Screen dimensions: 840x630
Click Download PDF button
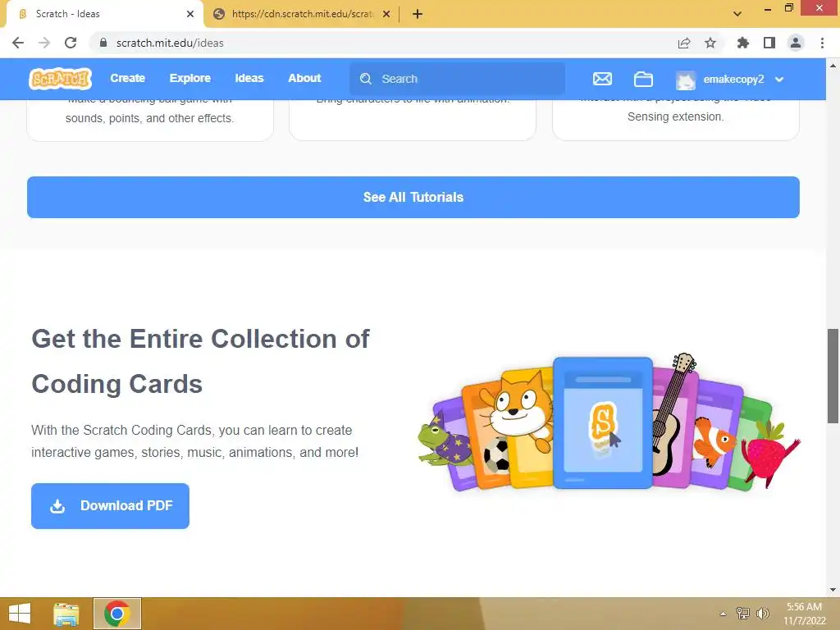click(111, 505)
